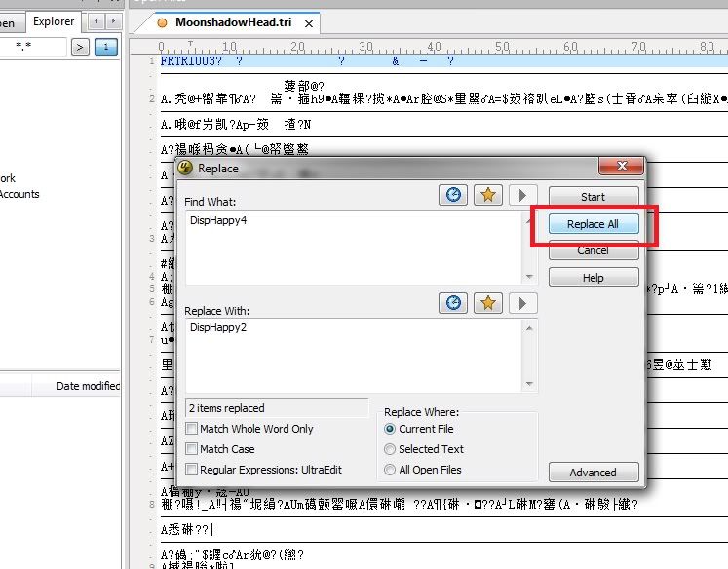Click Replace With favorites star icon
The width and height of the screenshot is (728, 569).
(x=487, y=304)
